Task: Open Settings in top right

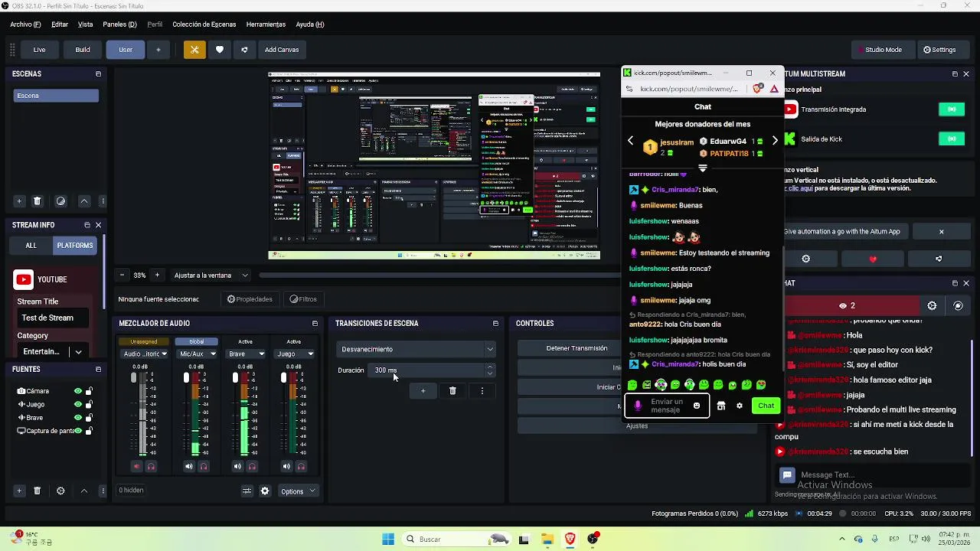Action: (x=939, y=50)
